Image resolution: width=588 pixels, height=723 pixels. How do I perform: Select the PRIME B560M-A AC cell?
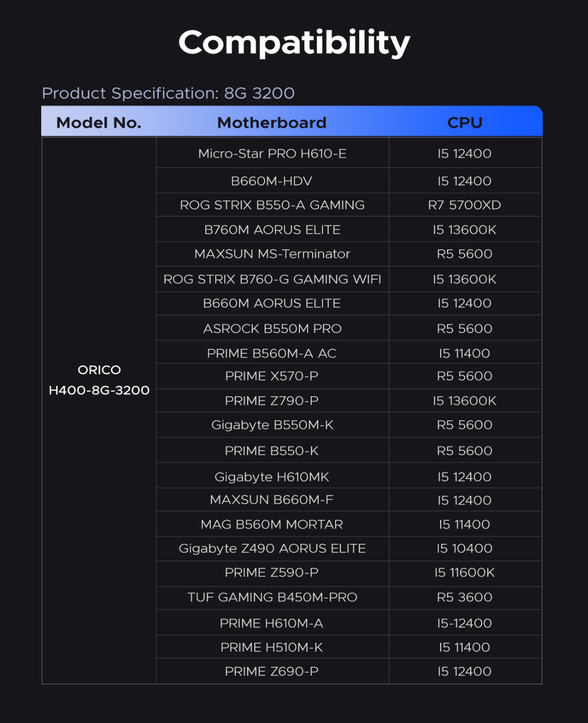pyautogui.click(x=272, y=353)
